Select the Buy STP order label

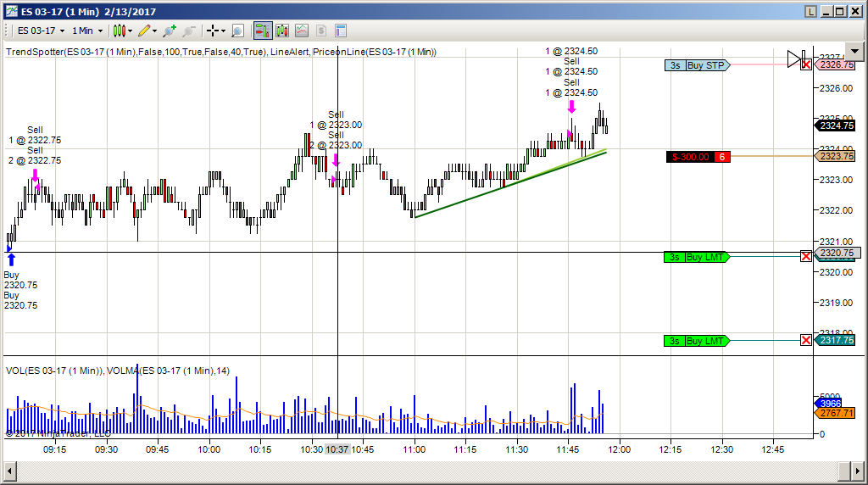click(x=698, y=65)
